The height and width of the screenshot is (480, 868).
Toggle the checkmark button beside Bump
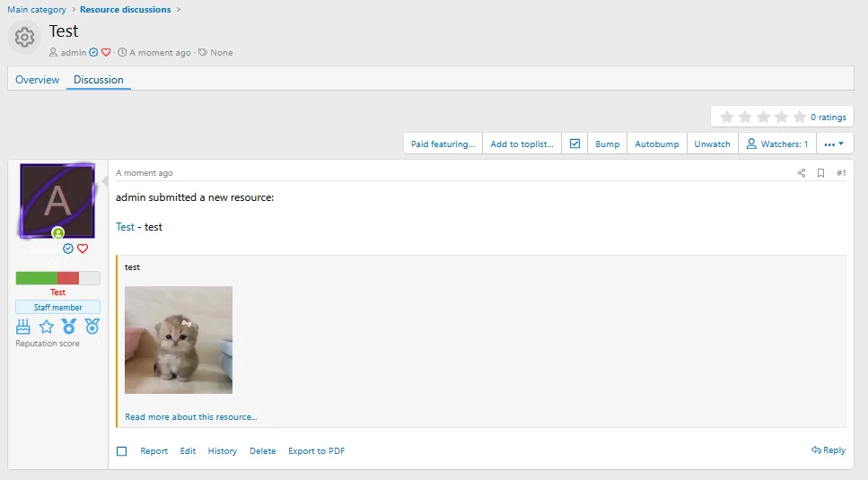[x=575, y=144]
